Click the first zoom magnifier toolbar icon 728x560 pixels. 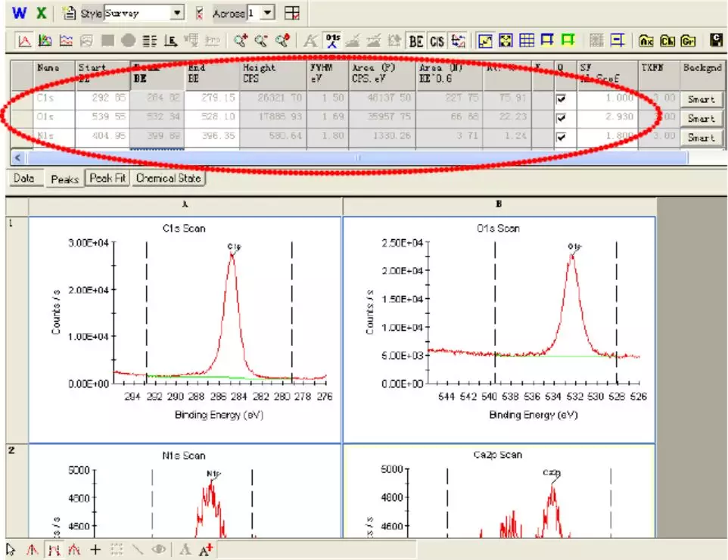click(x=241, y=41)
